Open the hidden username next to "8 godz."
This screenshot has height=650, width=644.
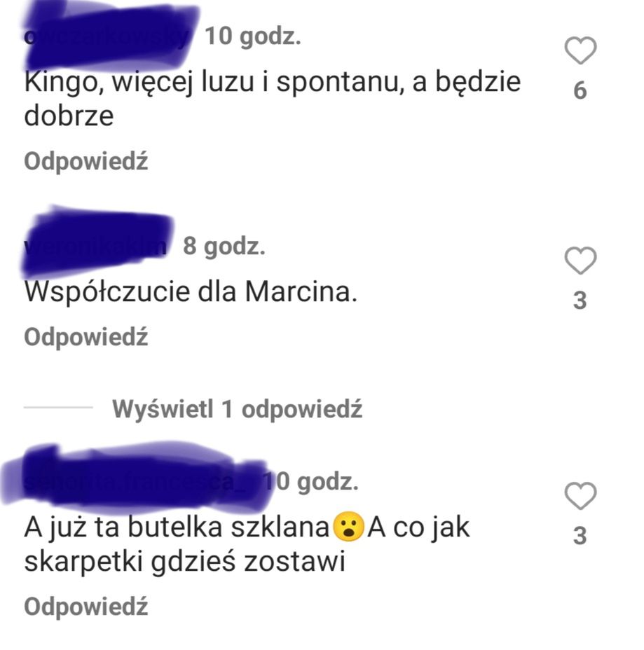[x=97, y=245]
